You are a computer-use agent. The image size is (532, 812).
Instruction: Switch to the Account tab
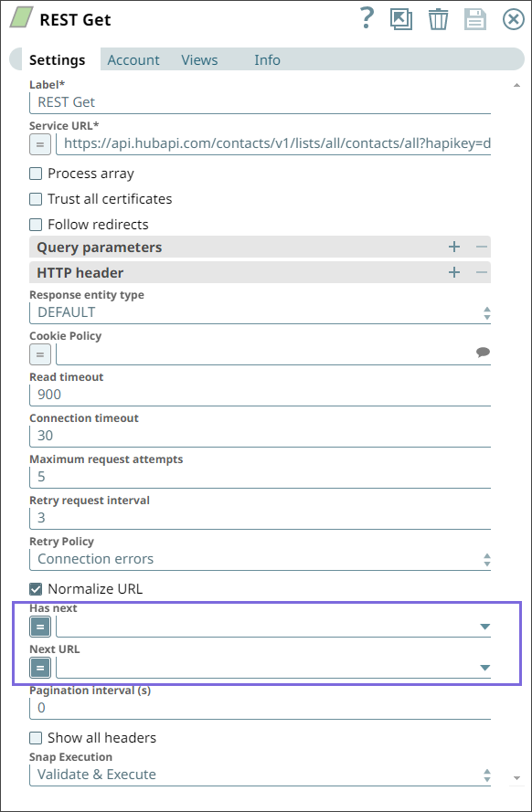(133, 59)
